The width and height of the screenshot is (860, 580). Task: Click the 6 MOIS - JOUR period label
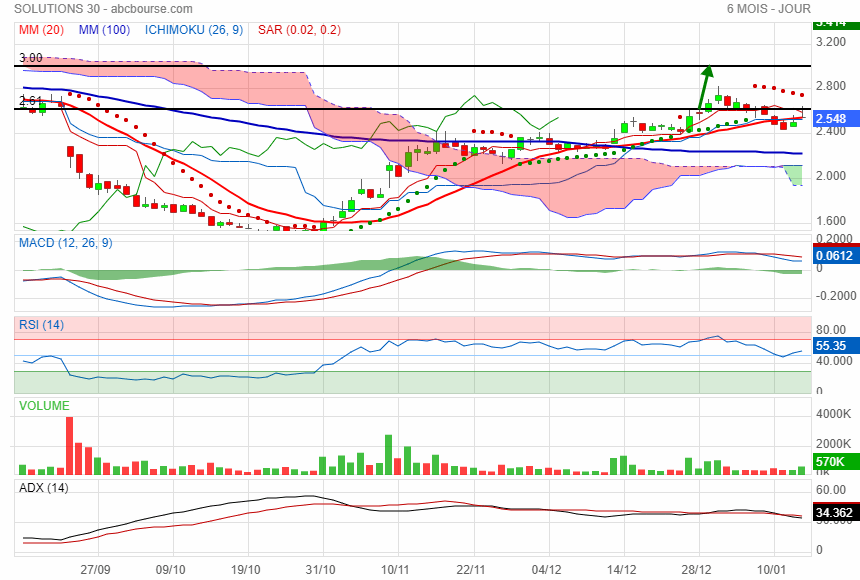pos(768,9)
